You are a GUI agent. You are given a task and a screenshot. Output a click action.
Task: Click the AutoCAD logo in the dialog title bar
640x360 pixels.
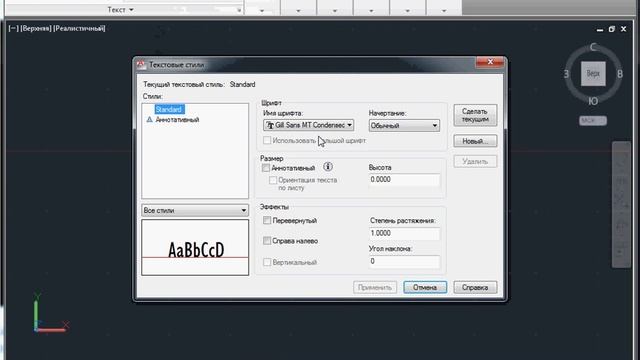pyautogui.click(x=141, y=64)
